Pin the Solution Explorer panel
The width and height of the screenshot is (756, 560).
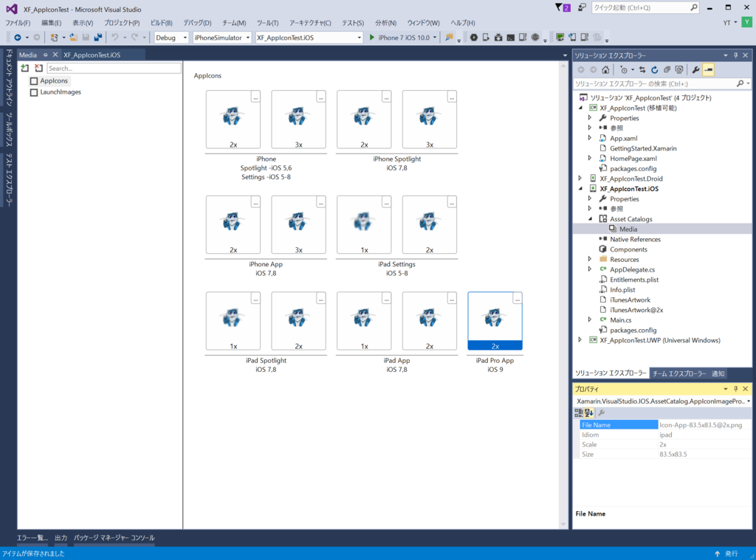coord(735,55)
